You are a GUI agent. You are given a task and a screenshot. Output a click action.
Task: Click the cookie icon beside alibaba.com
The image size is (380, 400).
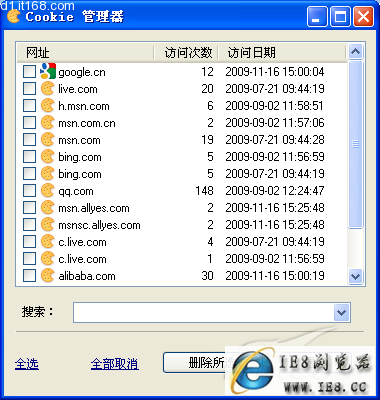47,276
